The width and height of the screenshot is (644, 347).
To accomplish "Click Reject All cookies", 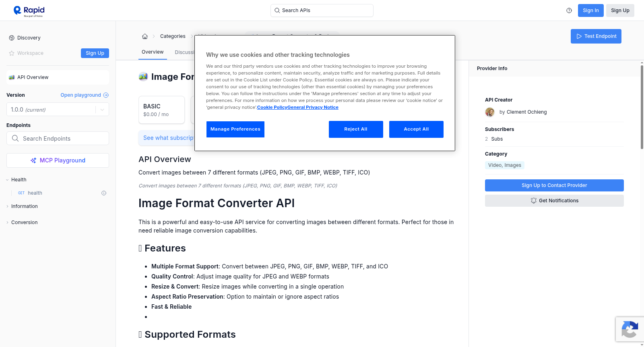I will click(x=356, y=129).
